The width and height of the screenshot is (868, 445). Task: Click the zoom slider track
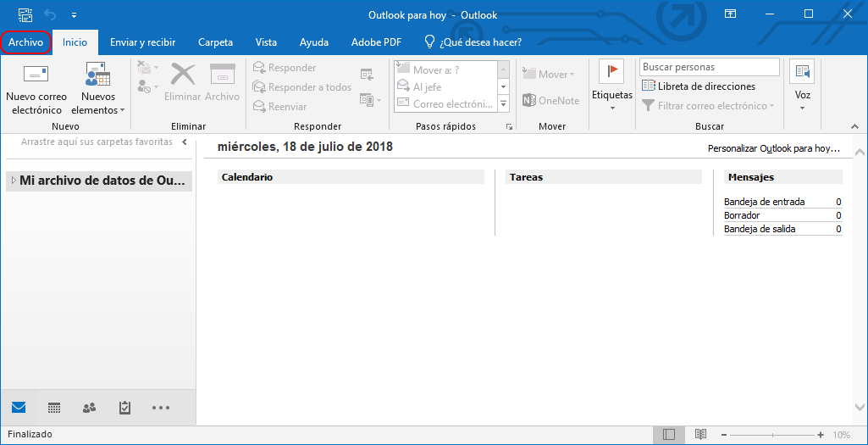point(772,435)
